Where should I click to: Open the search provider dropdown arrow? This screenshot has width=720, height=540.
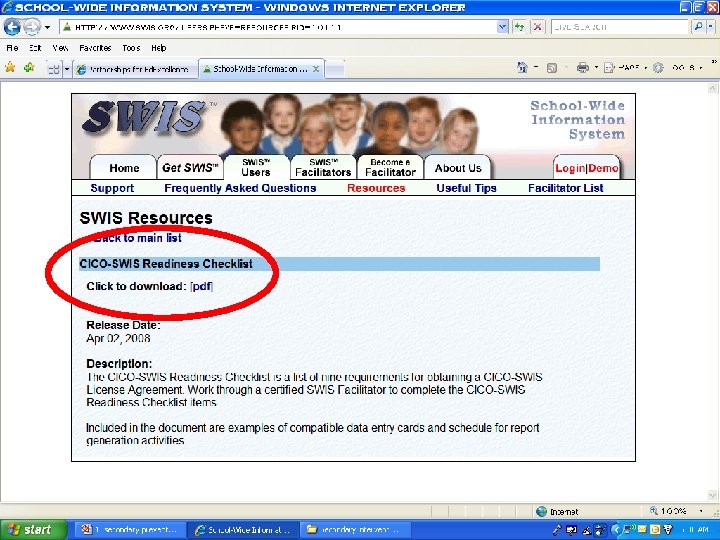(710, 27)
